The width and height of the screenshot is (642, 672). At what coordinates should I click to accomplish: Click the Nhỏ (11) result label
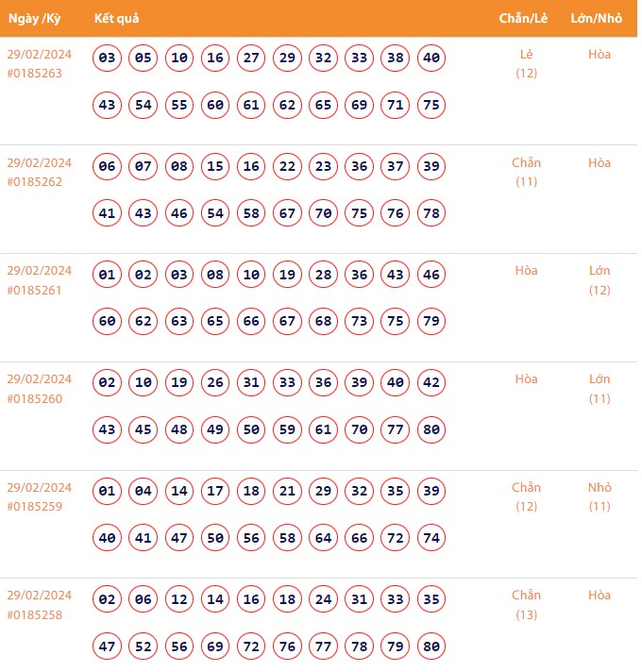(600, 496)
